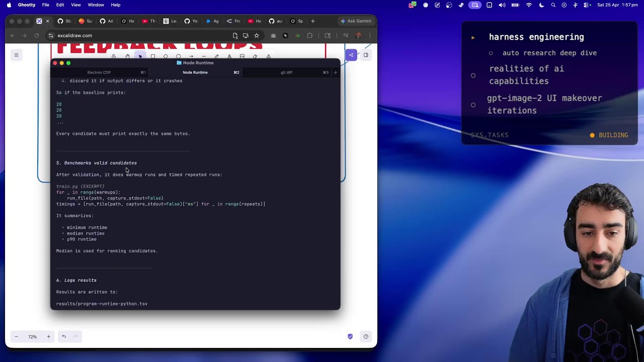This screenshot has height=362, width=644.
Task: Open the Apple menu
Action: [x=9, y=5]
